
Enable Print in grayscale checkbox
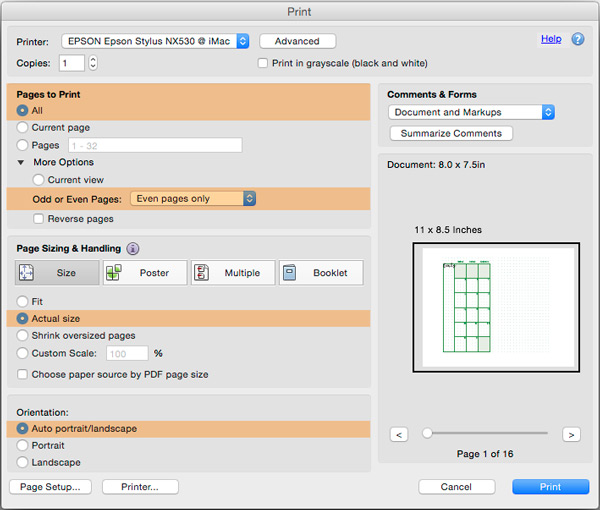(x=262, y=63)
